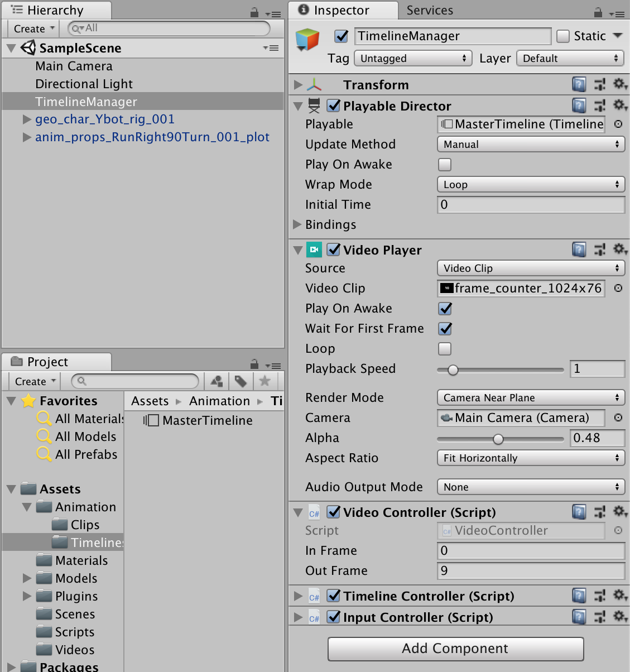Adjust the Playback Speed slider

click(501, 369)
